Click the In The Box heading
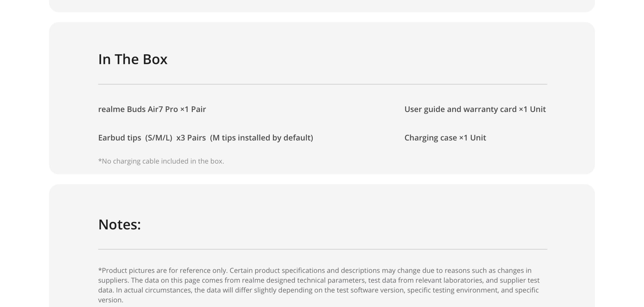Image resolution: width=644 pixels, height=307 pixels. [133, 59]
